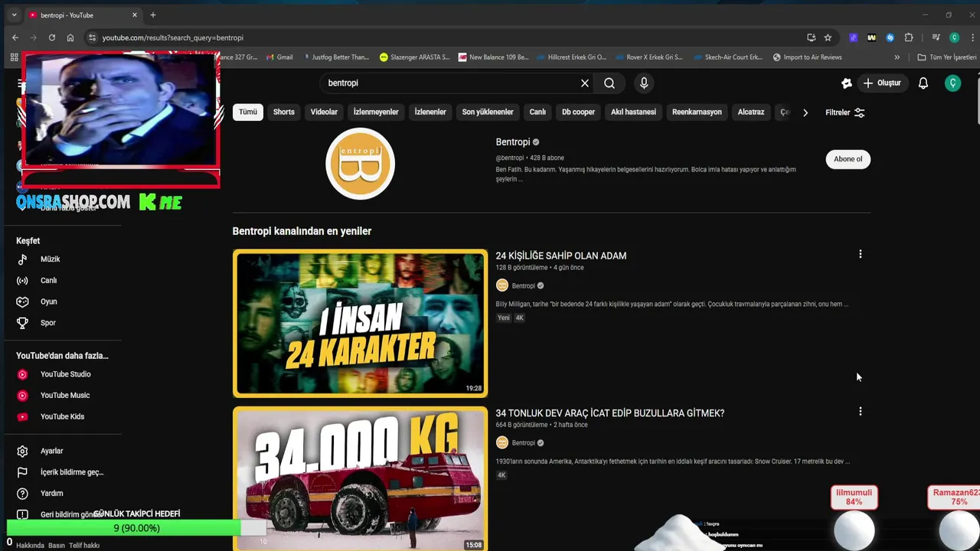Image resolution: width=980 pixels, height=551 pixels.
Task: Bookmark this page with the star icon
Action: click(828, 37)
